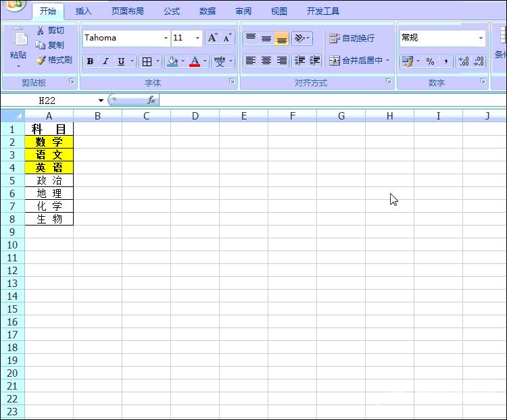Apply the yellow fill color bucket
Viewport: 507px width, 420px height.
(172, 61)
